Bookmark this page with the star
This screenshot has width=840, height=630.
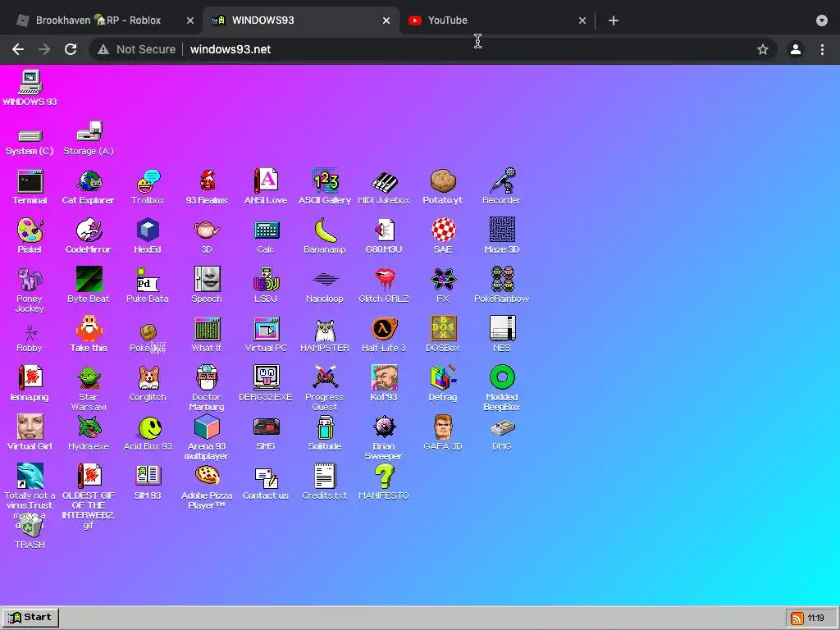click(763, 49)
